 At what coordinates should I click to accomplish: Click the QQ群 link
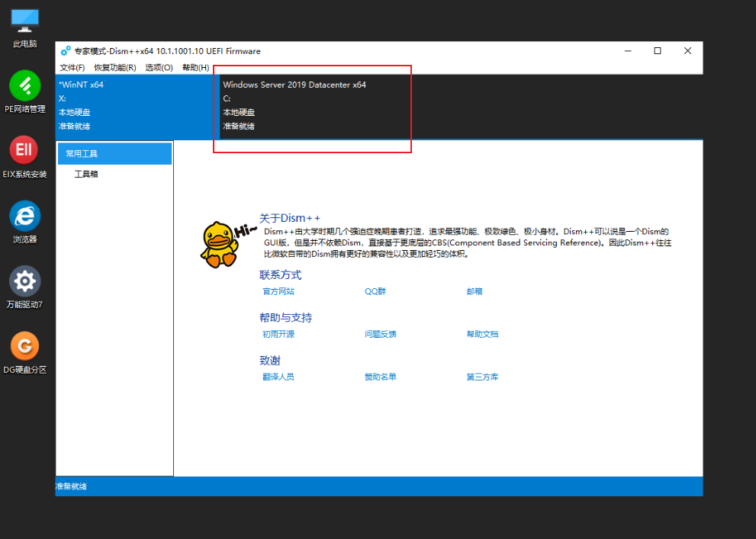(375, 291)
